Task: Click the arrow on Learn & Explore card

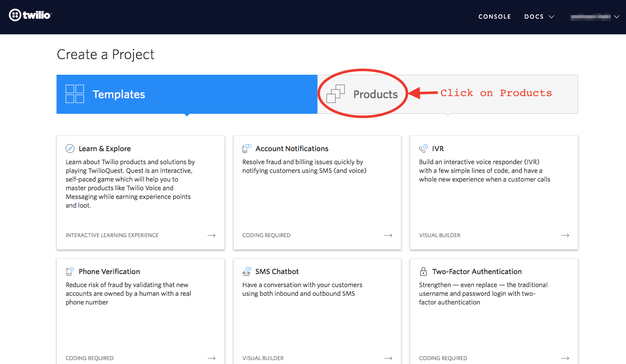Action: [211, 235]
